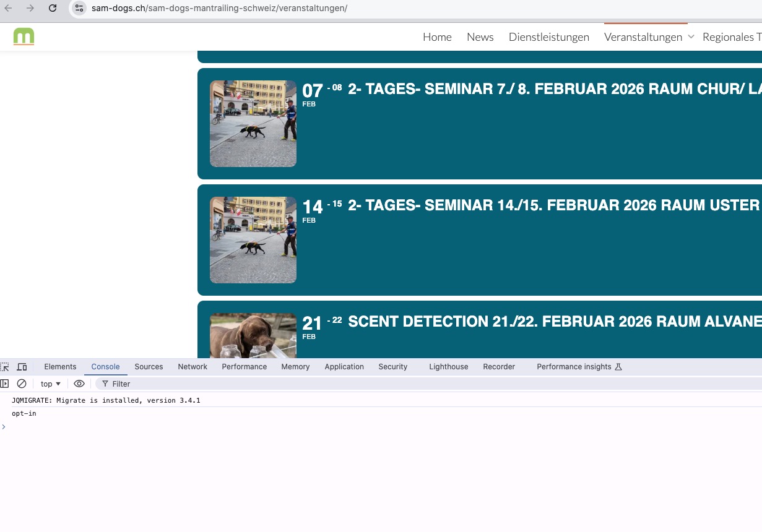Activate the inspect element picker

pyautogui.click(x=5, y=367)
